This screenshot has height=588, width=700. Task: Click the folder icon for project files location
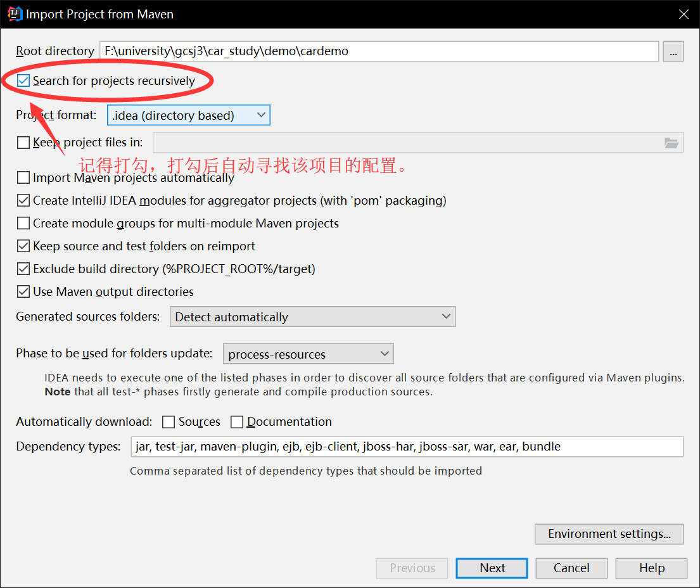pos(671,143)
